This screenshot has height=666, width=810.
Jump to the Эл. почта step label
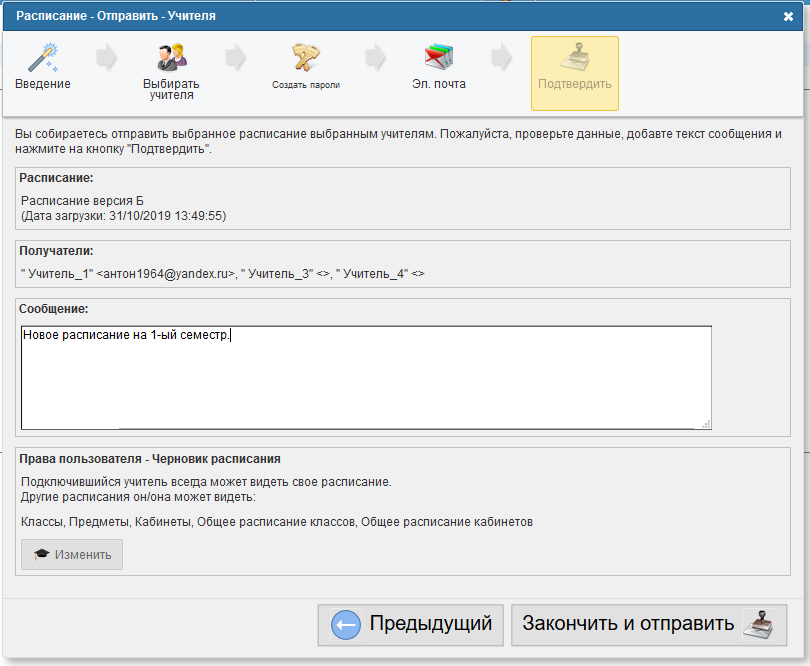point(439,84)
